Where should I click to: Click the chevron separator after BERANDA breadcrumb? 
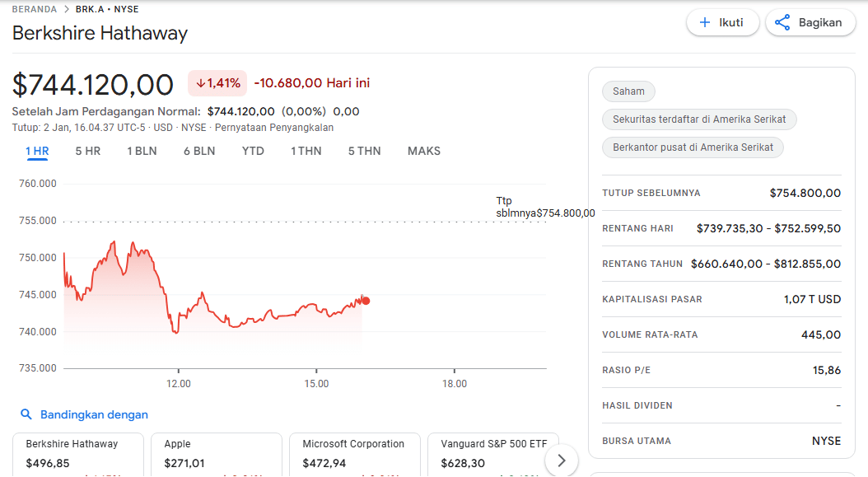(x=64, y=11)
